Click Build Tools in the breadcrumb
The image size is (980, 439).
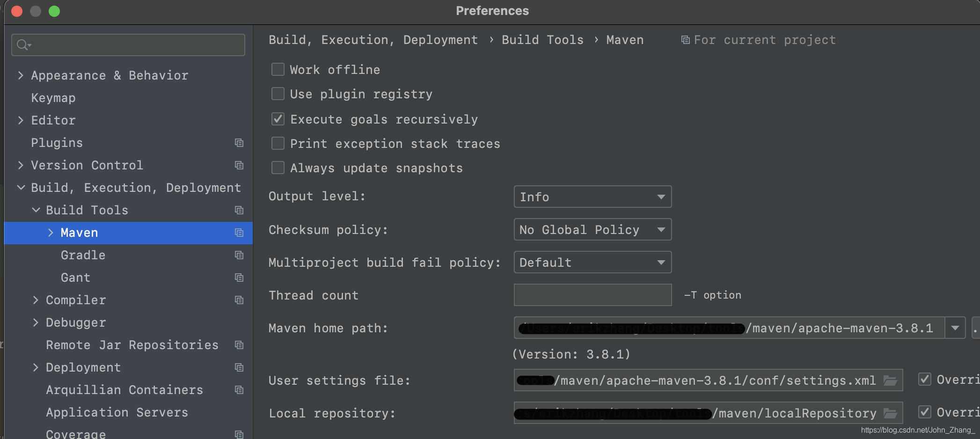[x=543, y=40]
